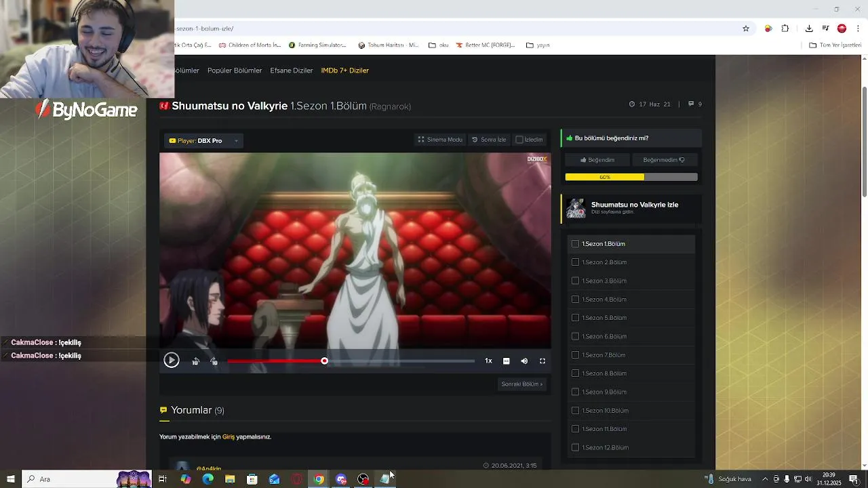Open the media control icon in Chrome toolbar
Image resolution: width=868 pixels, height=488 pixels.
pyautogui.click(x=825, y=28)
